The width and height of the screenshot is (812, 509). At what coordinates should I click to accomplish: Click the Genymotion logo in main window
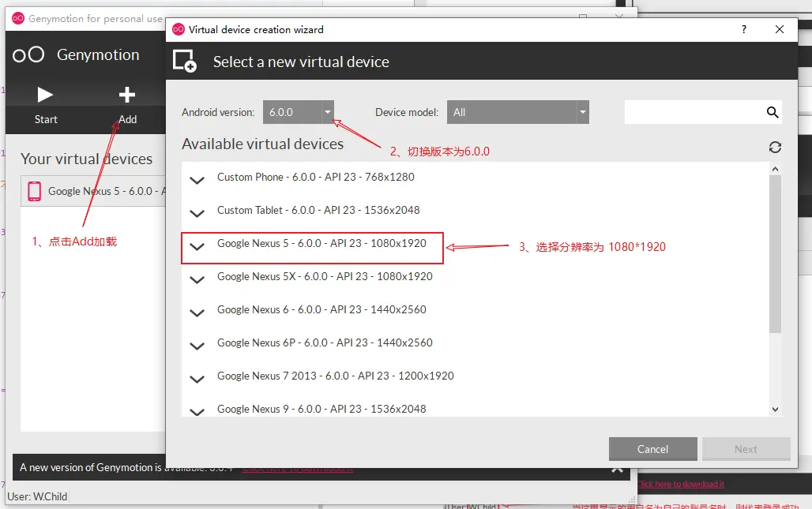pos(28,54)
